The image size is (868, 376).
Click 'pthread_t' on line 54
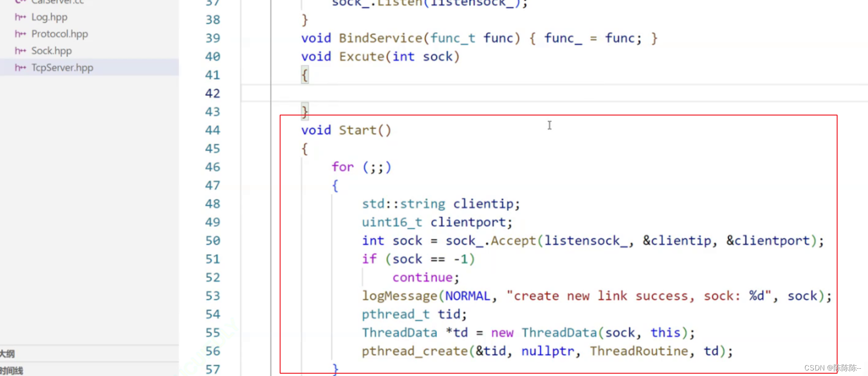click(396, 314)
